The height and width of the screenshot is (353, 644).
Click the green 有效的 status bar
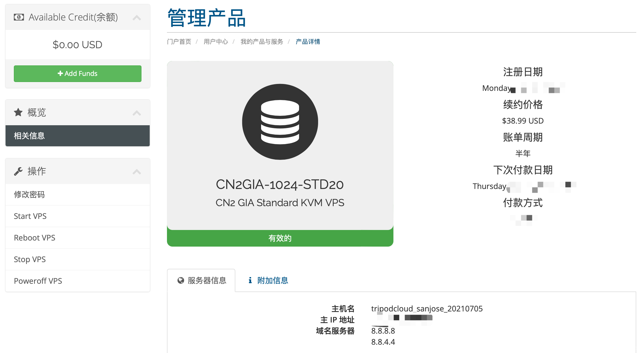coord(279,238)
